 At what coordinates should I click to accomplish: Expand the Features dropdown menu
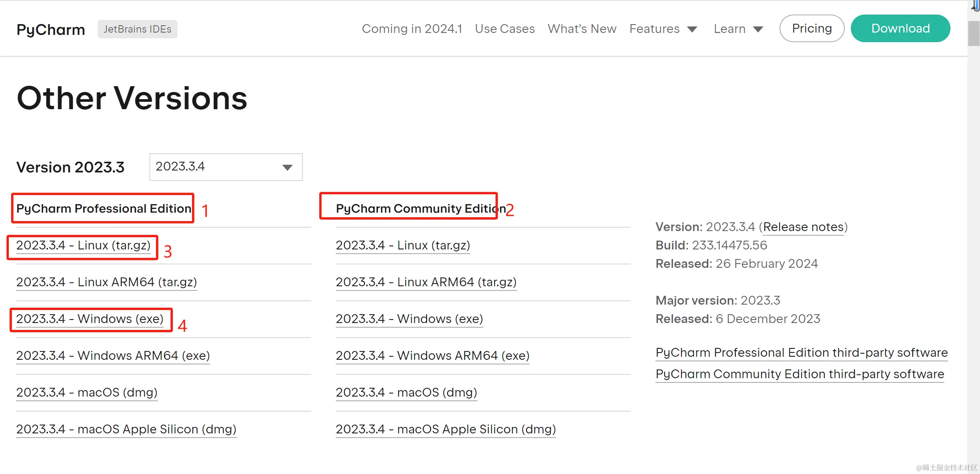pos(663,29)
